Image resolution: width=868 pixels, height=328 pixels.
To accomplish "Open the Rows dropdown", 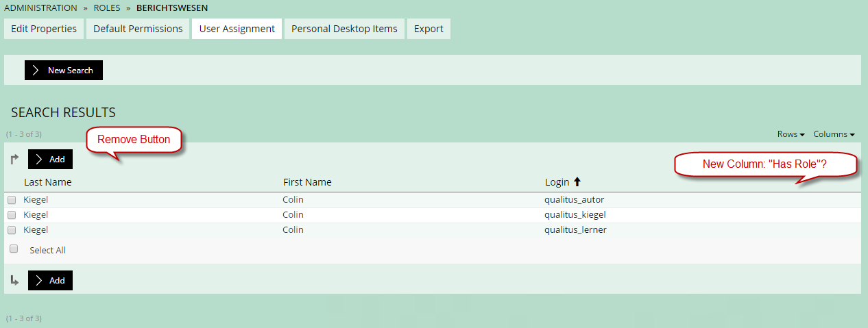I will pos(791,134).
